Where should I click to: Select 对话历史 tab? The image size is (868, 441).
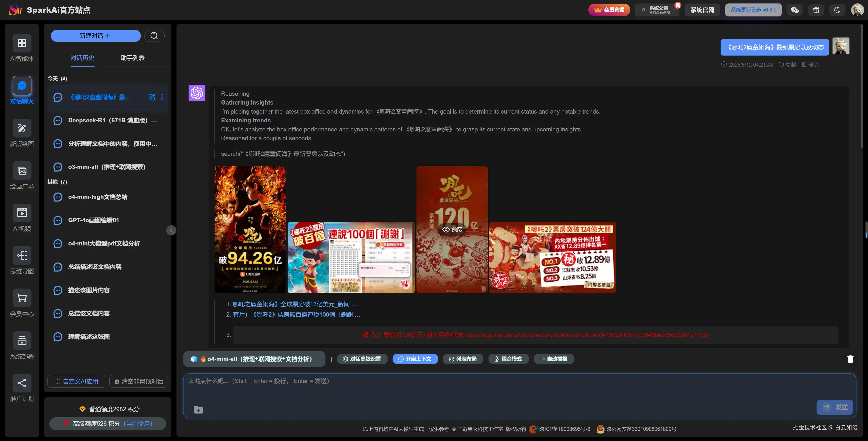click(x=82, y=58)
